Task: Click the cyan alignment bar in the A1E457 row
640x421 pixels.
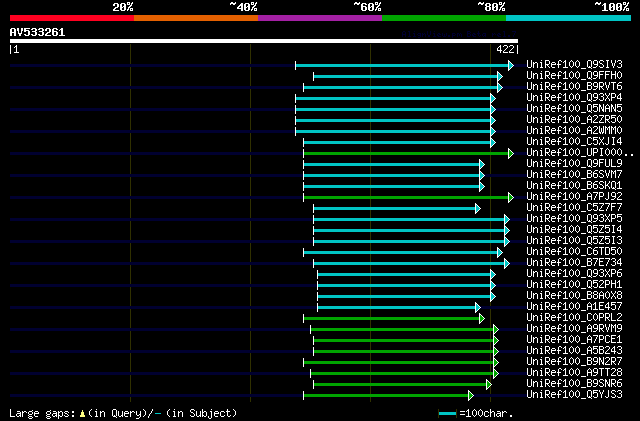Action: click(x=397, y=307)
